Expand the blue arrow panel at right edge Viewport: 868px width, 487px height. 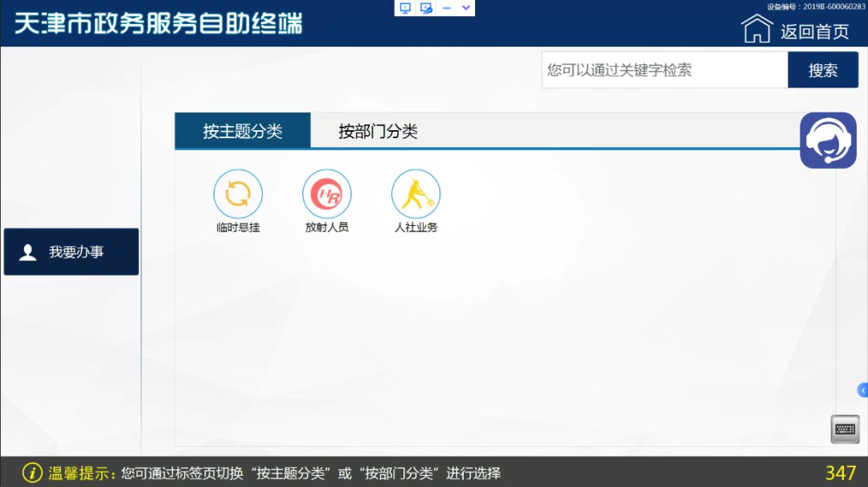862,391
